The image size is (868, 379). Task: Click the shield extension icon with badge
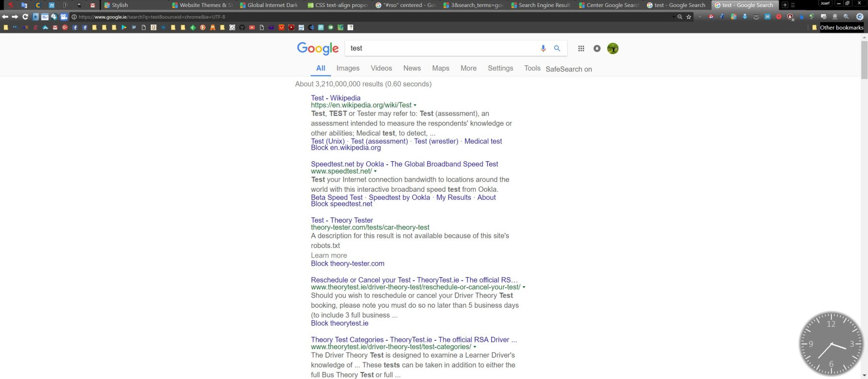(x=790, y=17)
